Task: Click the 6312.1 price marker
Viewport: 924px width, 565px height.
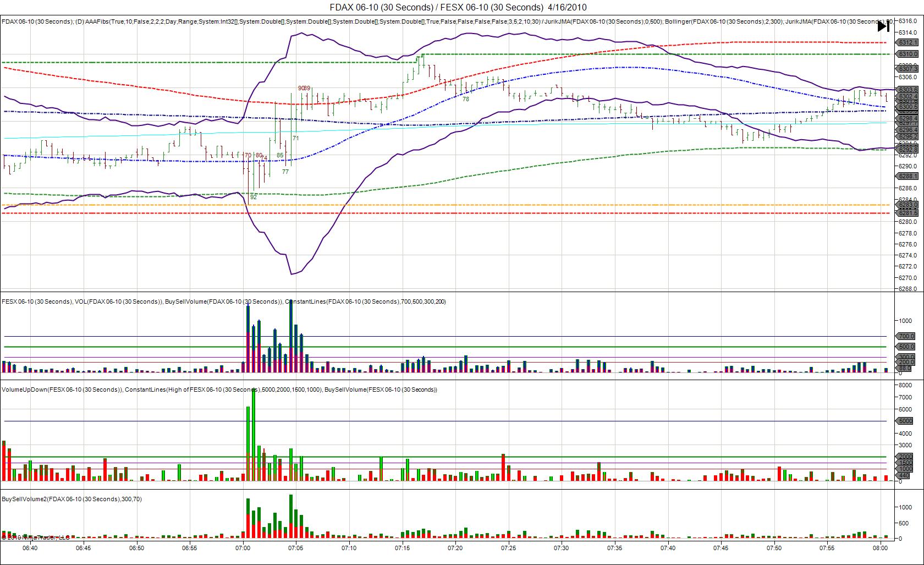Action: point(908,42)
